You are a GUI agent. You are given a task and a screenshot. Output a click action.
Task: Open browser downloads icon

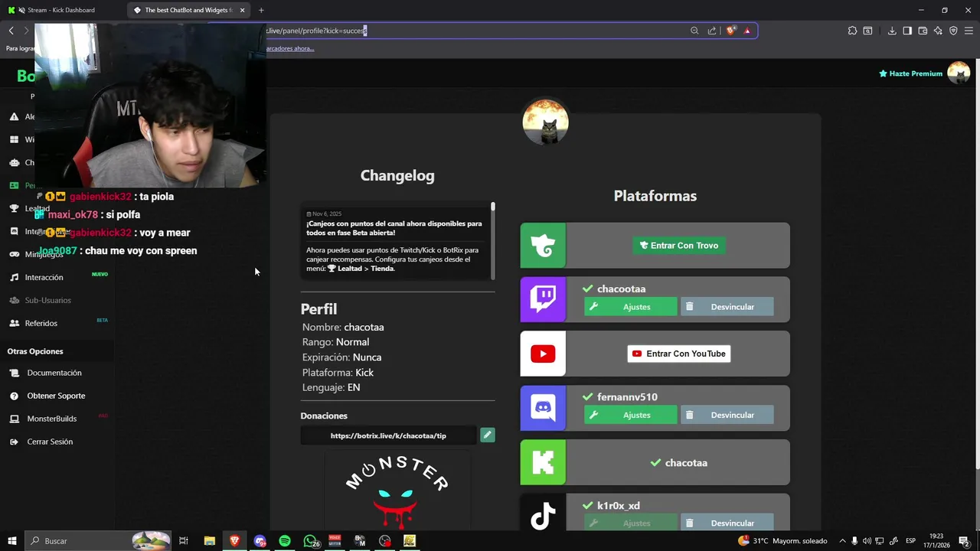click(x=892, y=31)
